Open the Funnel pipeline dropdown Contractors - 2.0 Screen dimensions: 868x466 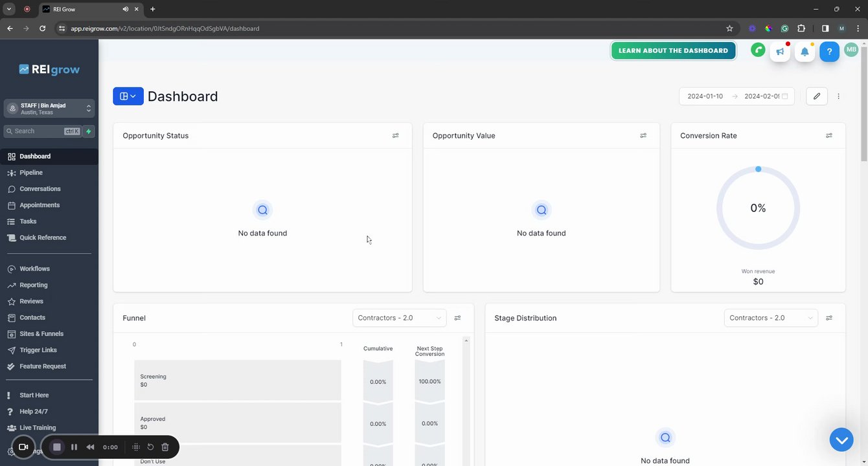400,318
